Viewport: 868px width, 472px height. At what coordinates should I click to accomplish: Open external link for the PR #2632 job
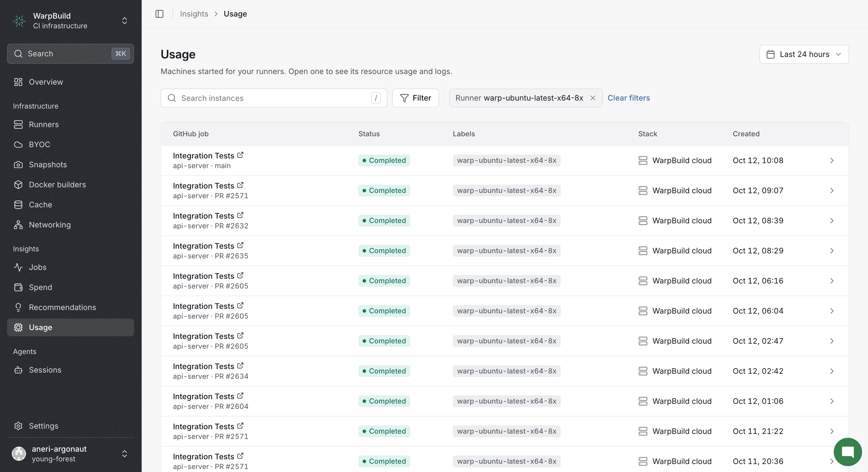pos(240,215)
